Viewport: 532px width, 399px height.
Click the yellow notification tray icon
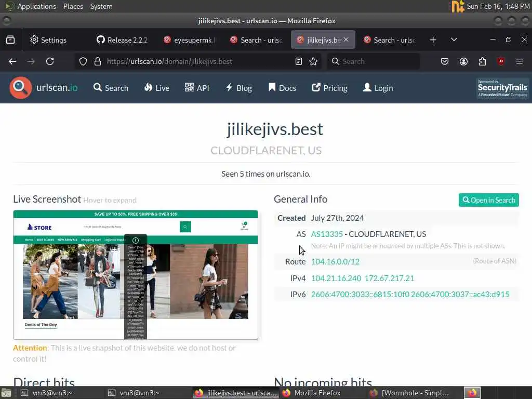coord(457,6)
